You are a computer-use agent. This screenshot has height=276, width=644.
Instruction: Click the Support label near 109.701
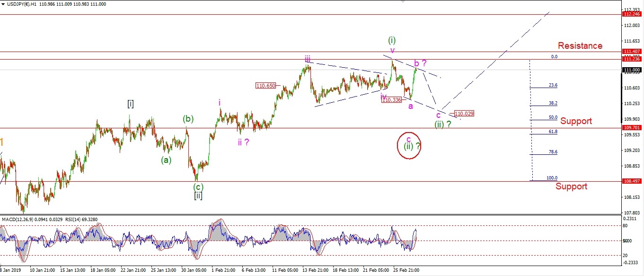[x=576, y=121]
